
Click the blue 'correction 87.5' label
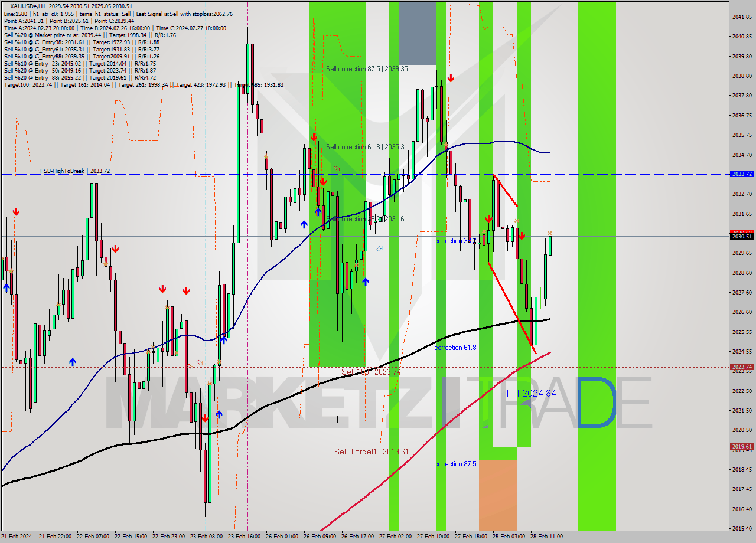point(455,464)
